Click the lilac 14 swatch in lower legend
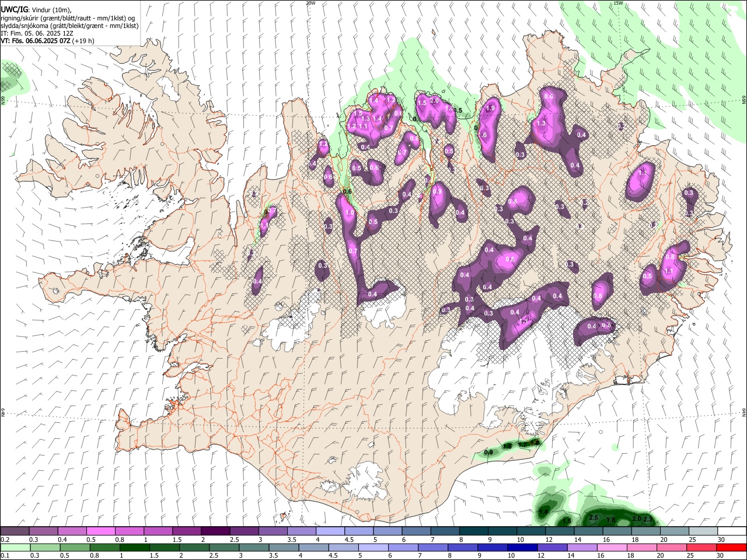 (582, 547)
